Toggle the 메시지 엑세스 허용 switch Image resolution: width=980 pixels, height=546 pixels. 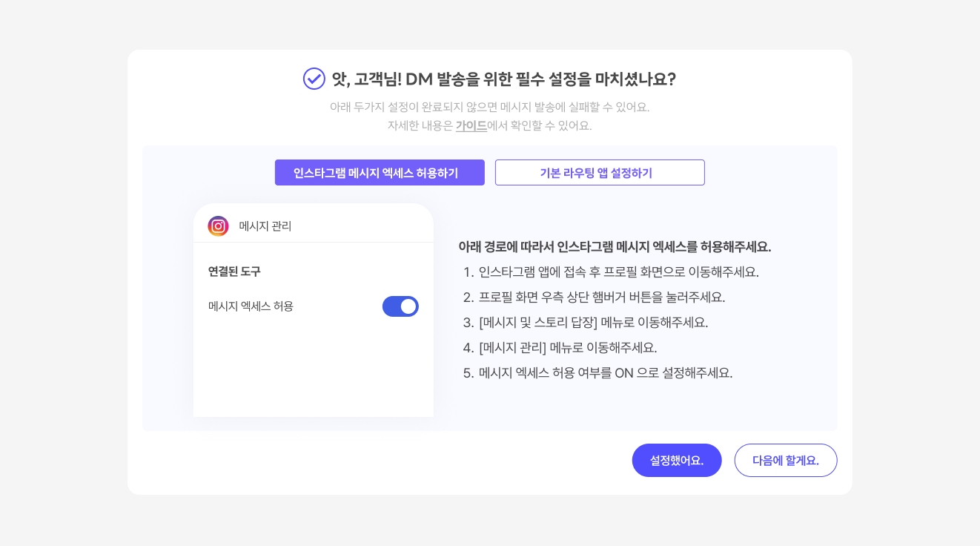click(400, 306)
